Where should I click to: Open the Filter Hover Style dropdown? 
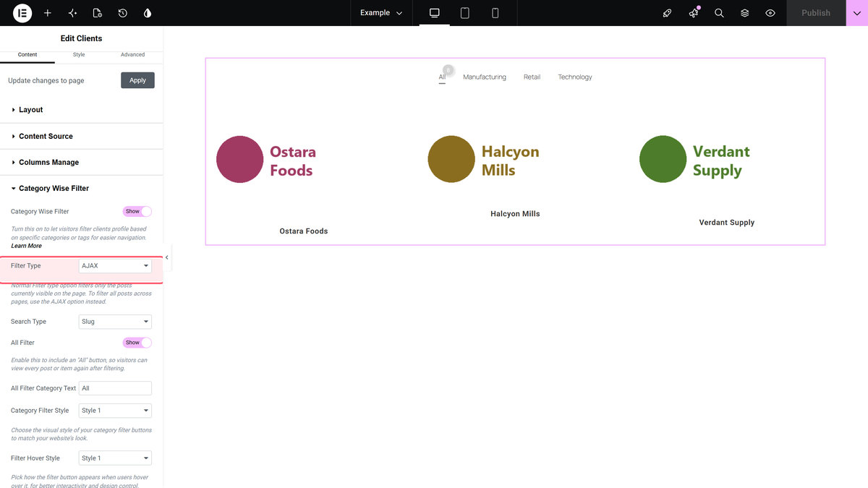tap(115, 458)
